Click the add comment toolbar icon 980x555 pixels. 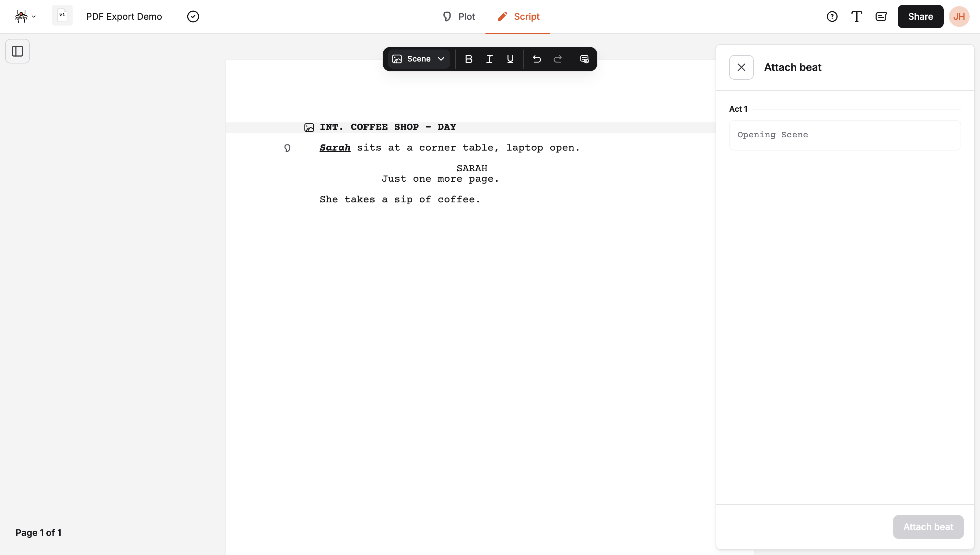click(x=584, y=59)
